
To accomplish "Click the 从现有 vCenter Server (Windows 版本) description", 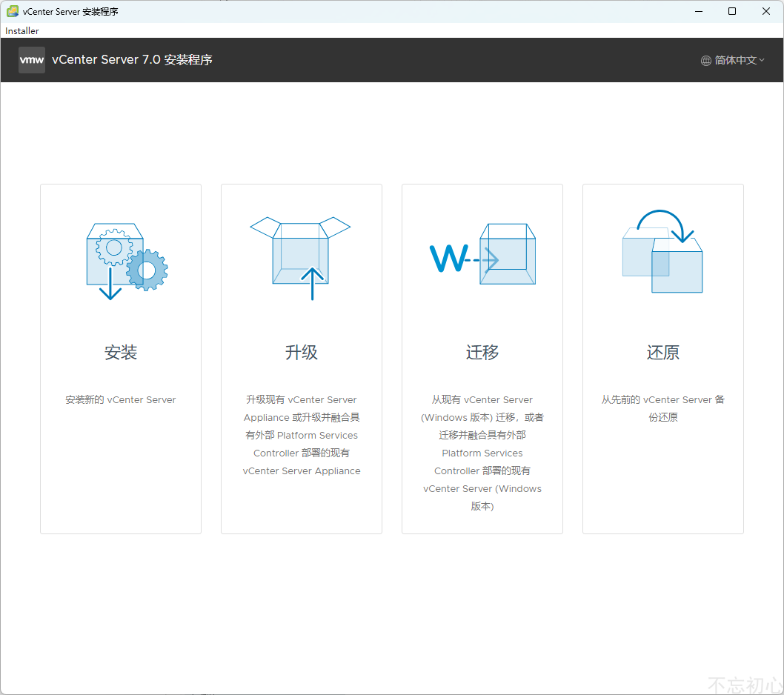I will pyautogui.click(x=482, y=453).
